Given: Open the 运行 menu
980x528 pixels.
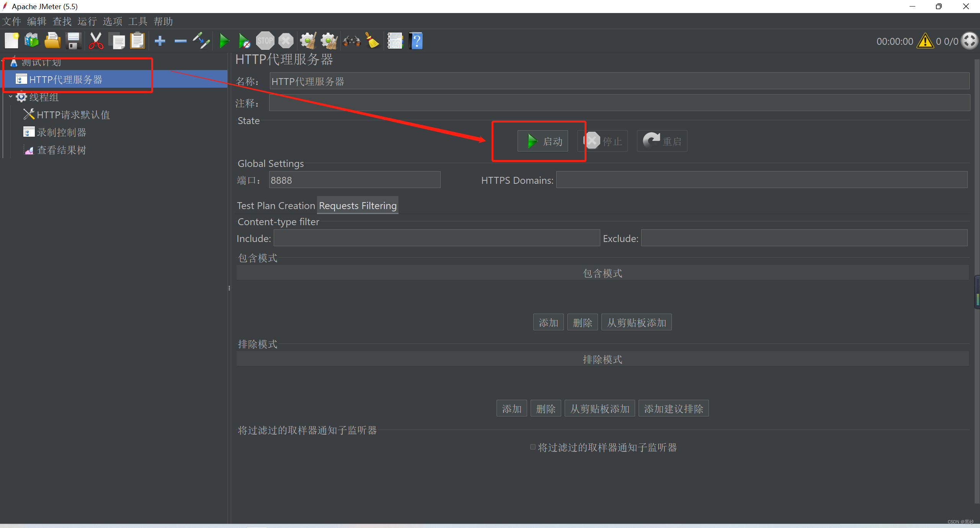Looking at the screenshot, I should click(87, 21).
